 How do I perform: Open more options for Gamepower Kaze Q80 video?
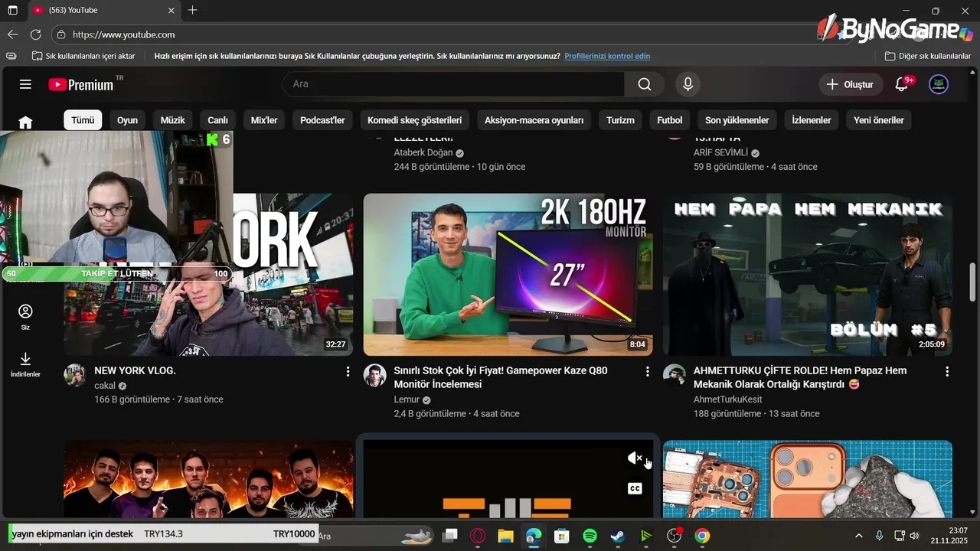pyautogui.click(x=647, y=371)
